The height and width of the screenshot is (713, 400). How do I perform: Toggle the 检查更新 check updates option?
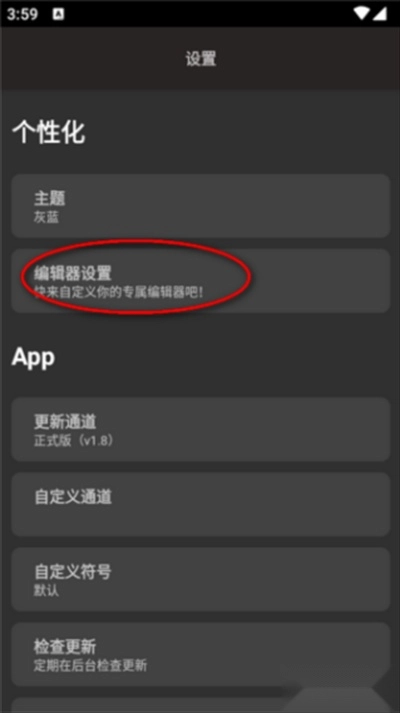pyautogui.click(x=200, y=654)
